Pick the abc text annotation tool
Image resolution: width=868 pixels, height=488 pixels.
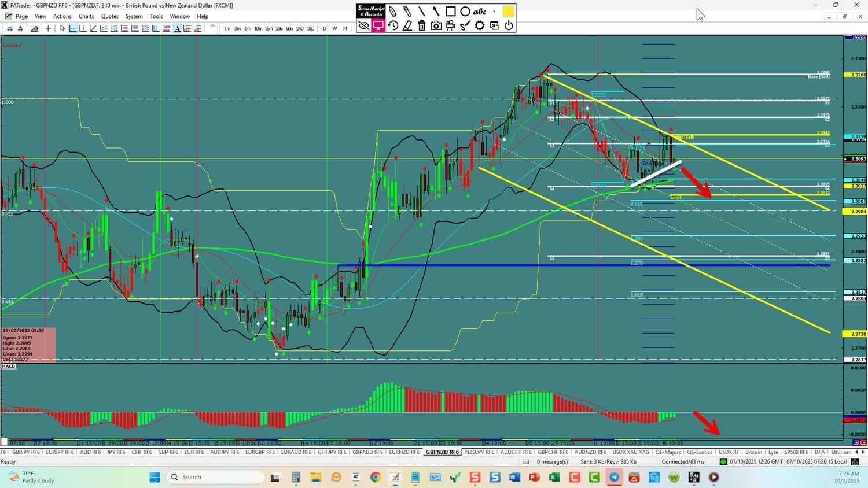pos(480,12)
